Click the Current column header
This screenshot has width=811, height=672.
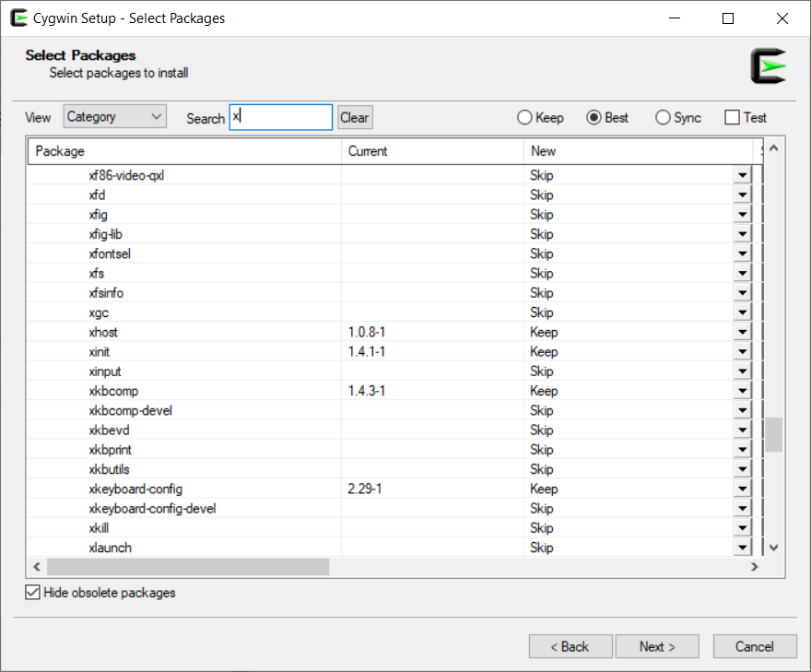coord(432,151)
